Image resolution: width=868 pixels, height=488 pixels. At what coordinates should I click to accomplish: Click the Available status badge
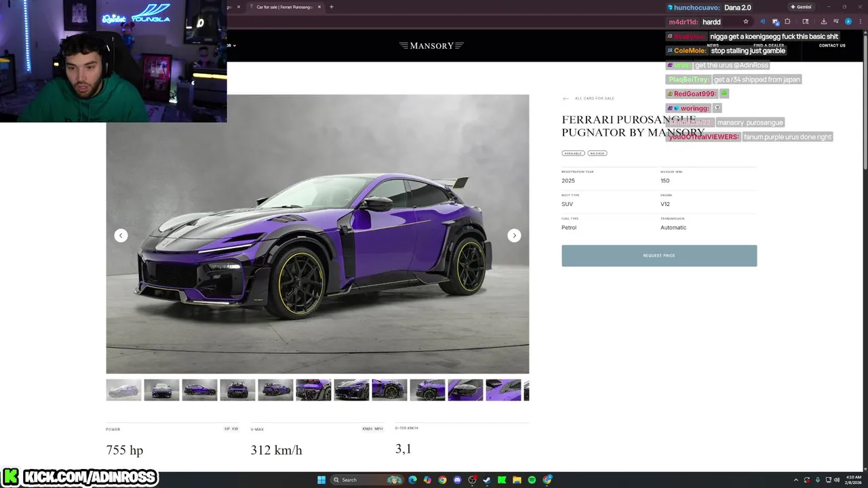573,153
